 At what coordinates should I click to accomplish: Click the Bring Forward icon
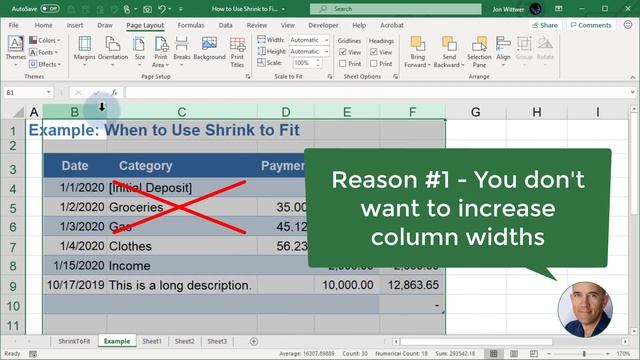click(x=417, y=43)
